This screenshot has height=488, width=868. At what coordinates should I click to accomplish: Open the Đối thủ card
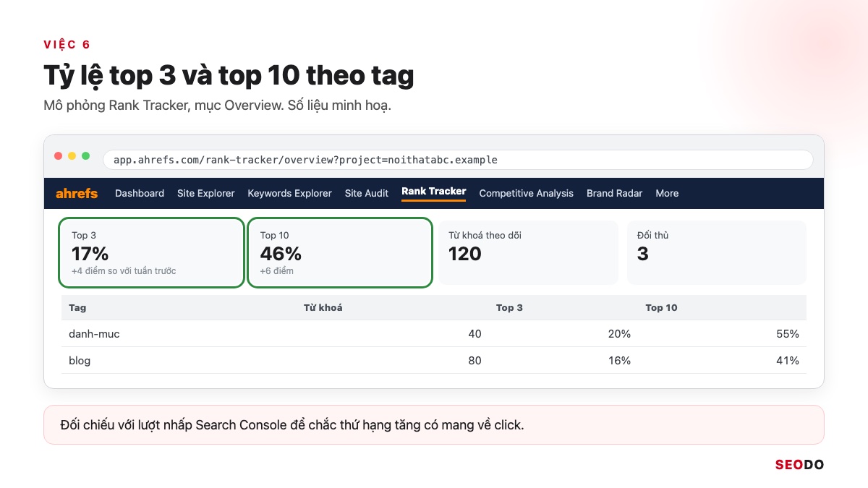716,253
